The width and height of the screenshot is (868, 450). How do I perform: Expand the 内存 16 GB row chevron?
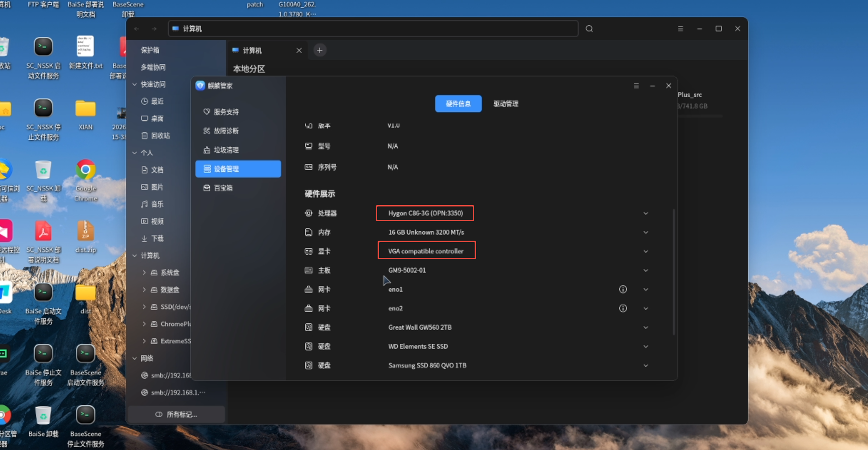click(x=646, y=232)
